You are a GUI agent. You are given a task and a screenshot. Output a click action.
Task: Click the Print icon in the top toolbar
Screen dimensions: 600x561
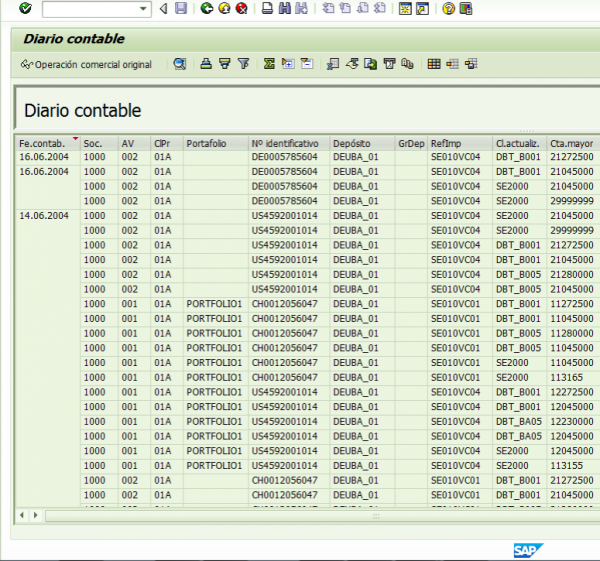267,8
